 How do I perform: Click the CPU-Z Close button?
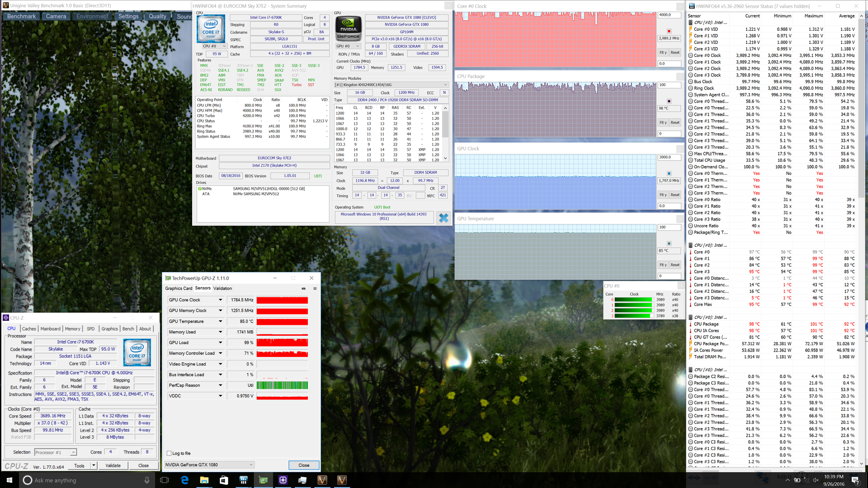[143, 465]
